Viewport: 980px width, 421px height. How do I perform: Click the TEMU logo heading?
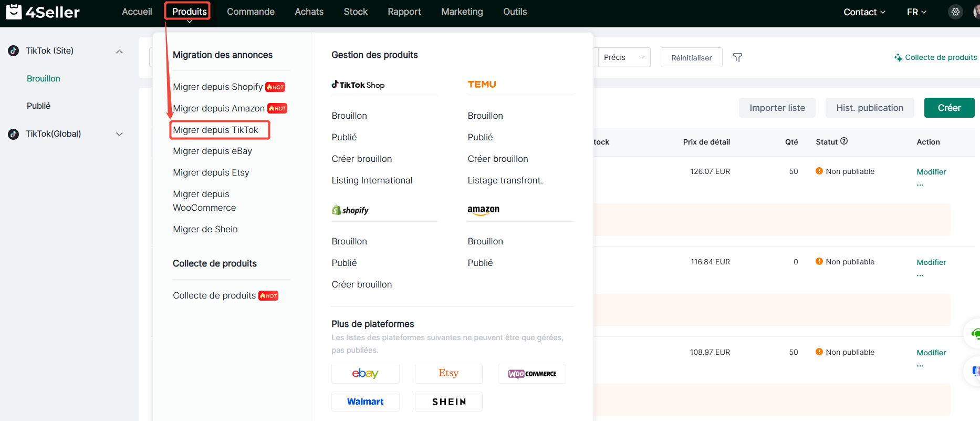pos(482,84)
